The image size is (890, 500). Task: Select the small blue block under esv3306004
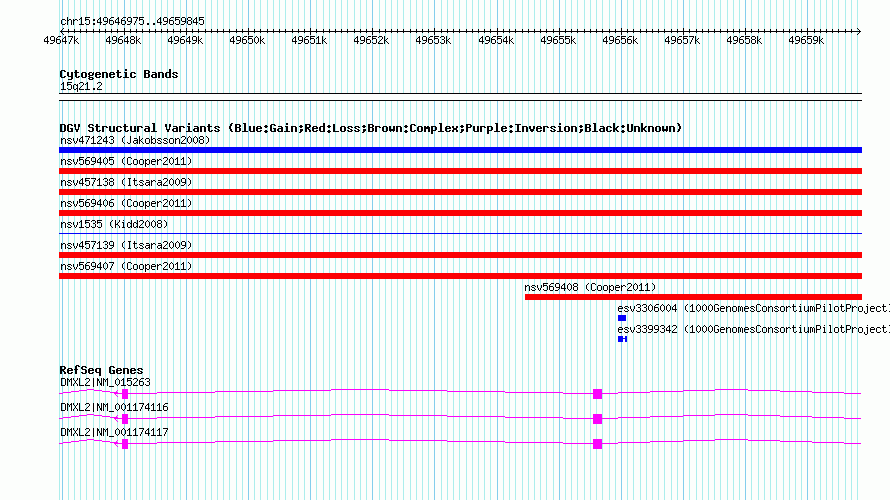[622, 318]
